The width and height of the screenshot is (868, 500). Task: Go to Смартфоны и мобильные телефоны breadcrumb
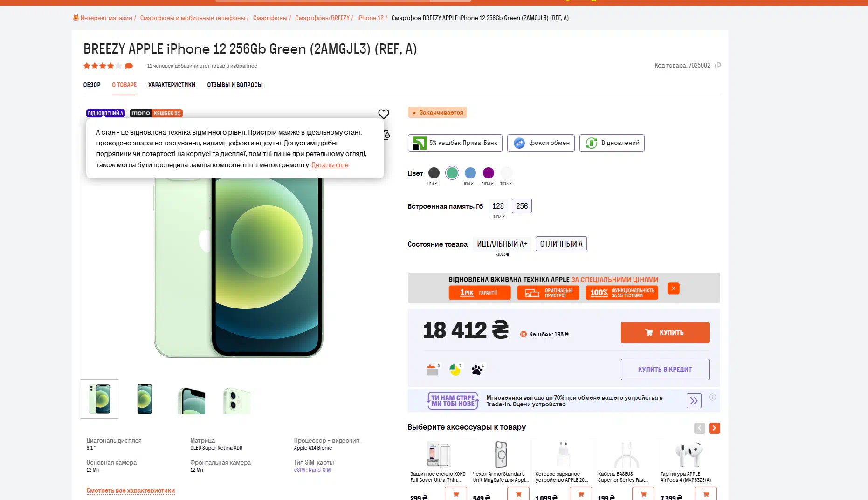click(x=193, y=18)
